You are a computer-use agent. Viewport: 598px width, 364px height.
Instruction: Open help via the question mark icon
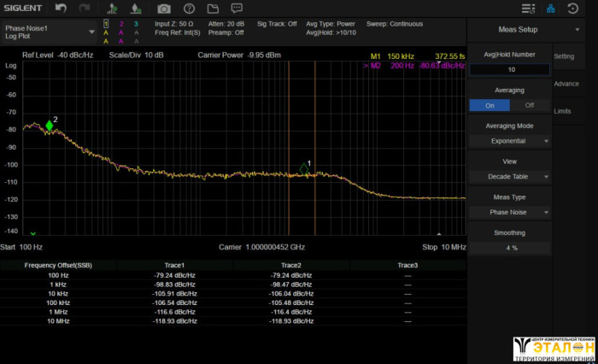[190, 9]
